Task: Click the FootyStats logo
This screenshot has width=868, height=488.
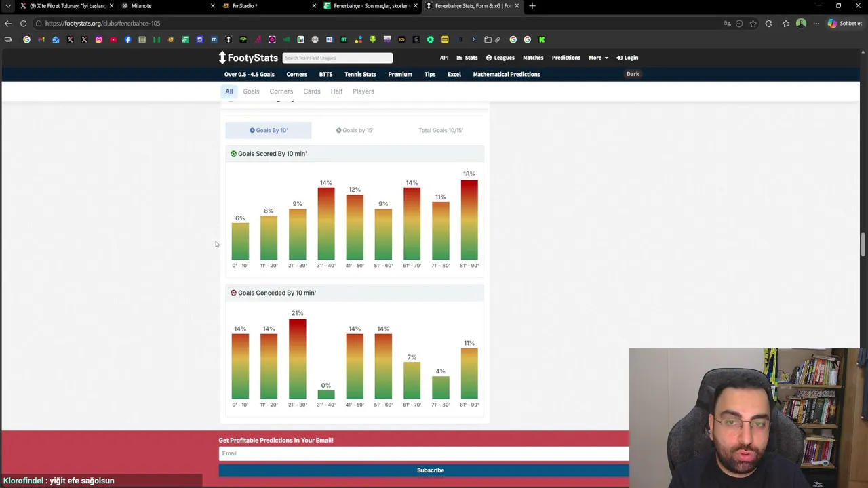Action: 248,58
